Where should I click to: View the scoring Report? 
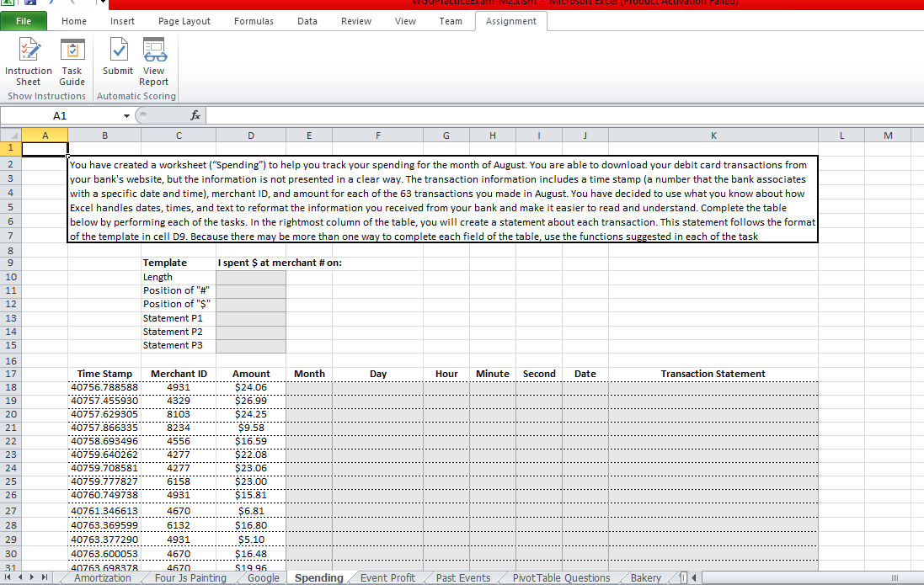(x=154, y=61)
